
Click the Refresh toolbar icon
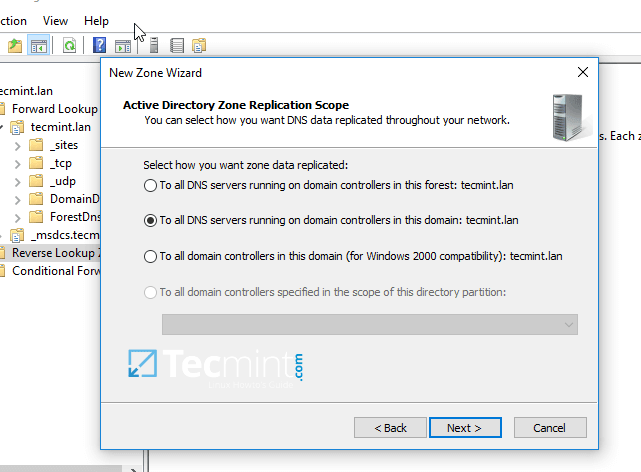click(69, 45)
